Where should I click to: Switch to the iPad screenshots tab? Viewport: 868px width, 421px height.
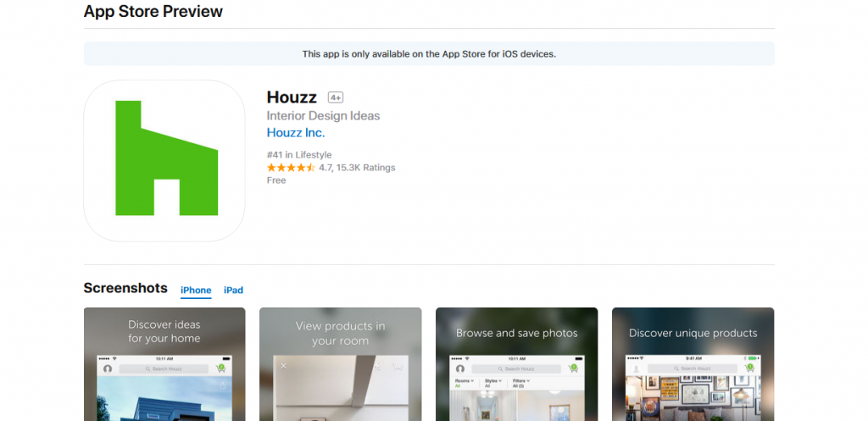(x=234, y=291)
